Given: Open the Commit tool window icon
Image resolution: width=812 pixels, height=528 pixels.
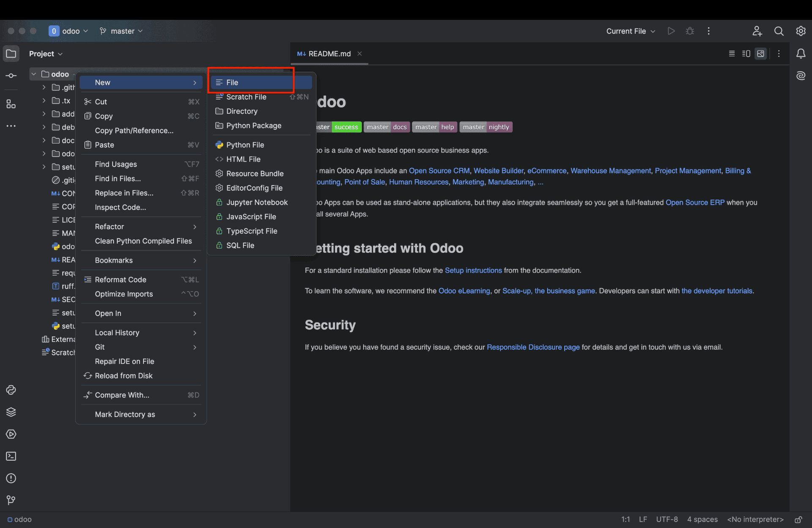Looking at the screenshot, I should tap(11, 76).
